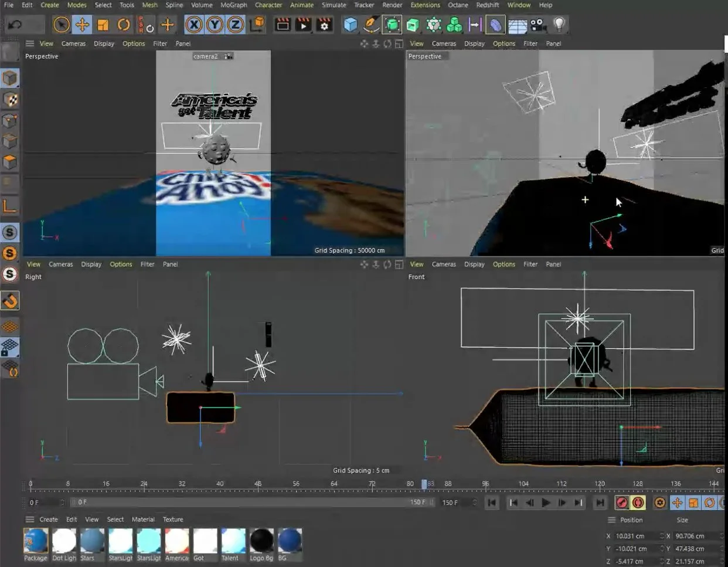This screenshot has width=728, height=567.
Task: Click the Undo arrow icon
Action: coord(15,25)
